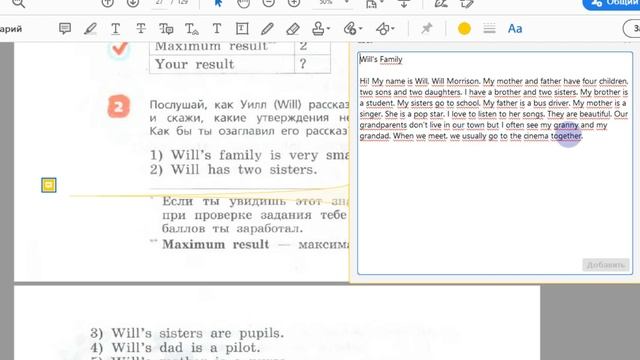Select the Strikethrough text tool

click(x=141, y=29)
